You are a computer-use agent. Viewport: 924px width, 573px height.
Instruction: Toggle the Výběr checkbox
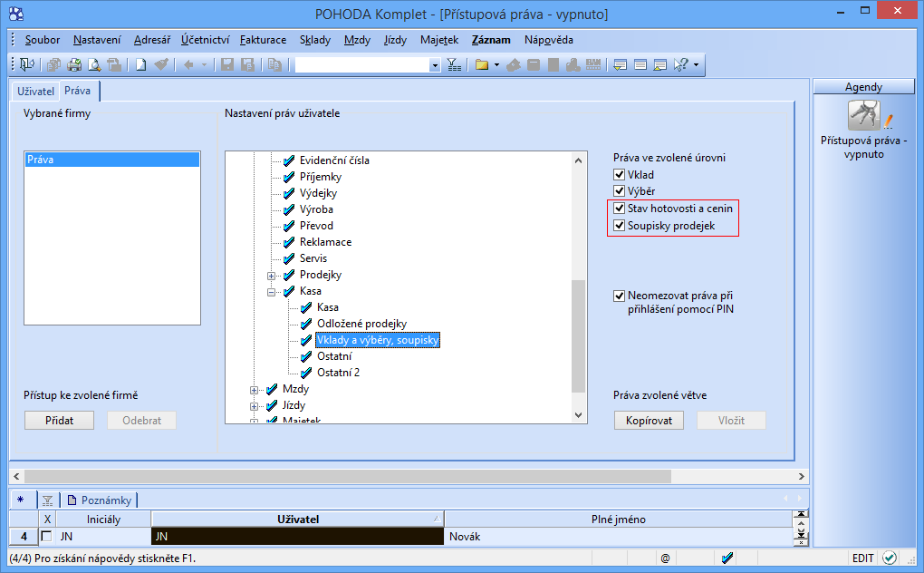619,191
